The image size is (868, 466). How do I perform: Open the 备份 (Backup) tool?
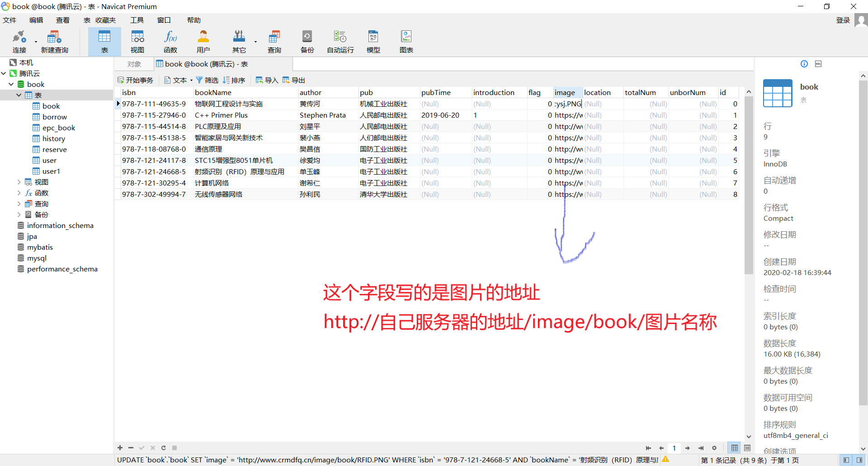pos(307,41)
